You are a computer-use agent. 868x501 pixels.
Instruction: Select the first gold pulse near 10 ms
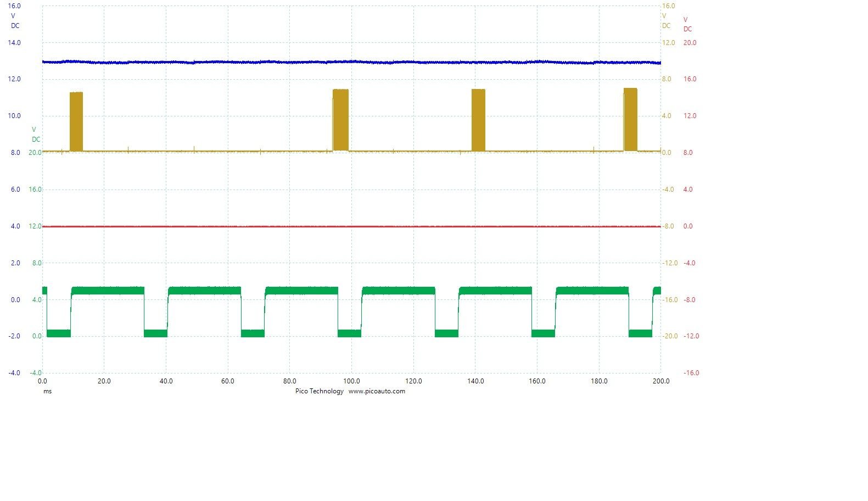click(76, 121)
